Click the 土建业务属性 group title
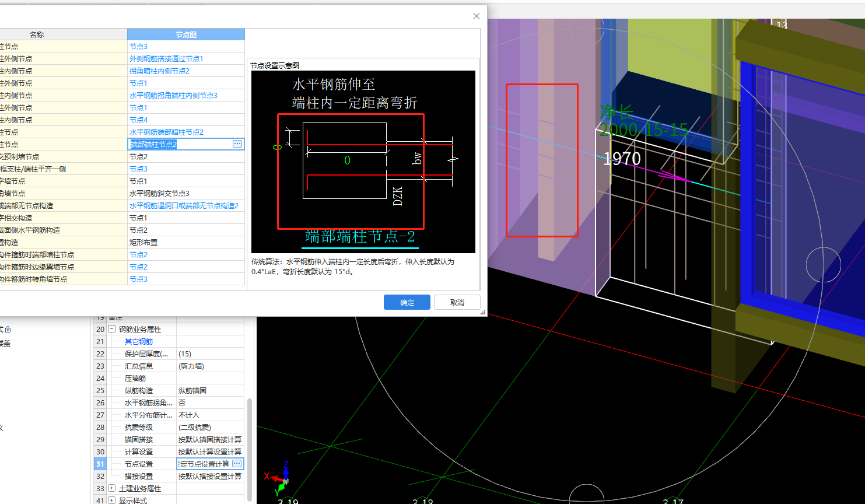 (x=140, y=489)
